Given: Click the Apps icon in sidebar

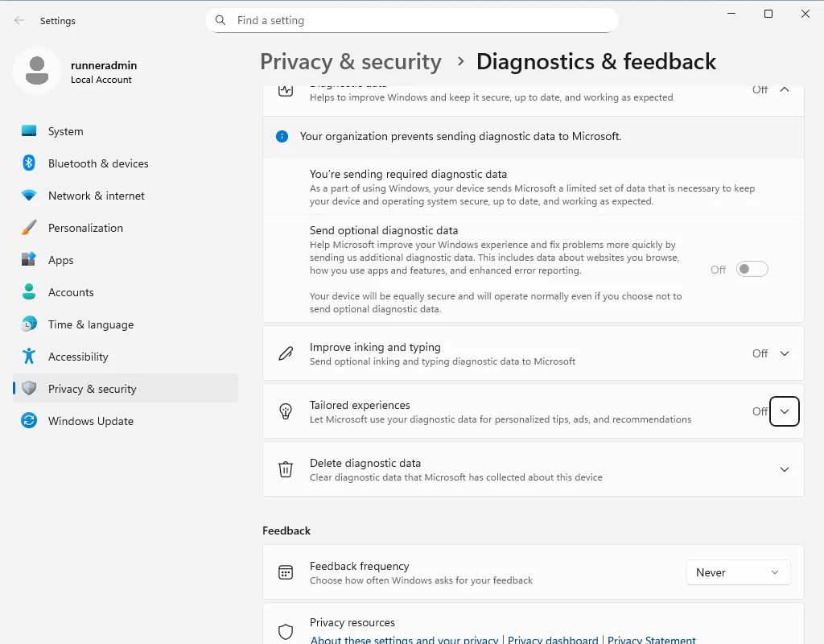Looking at the screenshot, I should [x=29, y=260].
